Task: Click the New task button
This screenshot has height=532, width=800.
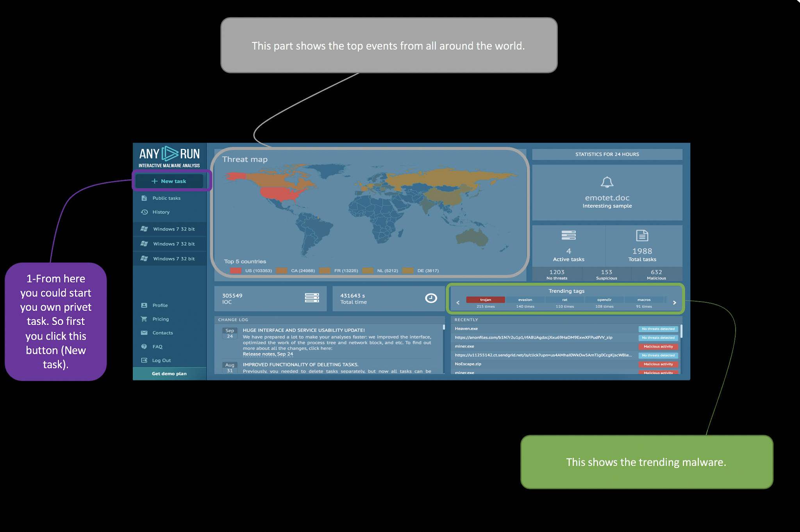Action: click(x=169, y=181)
